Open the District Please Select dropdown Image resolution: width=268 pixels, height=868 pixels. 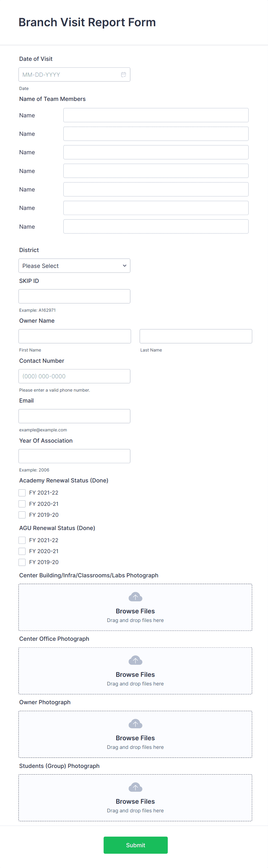pyautogui.click(x=74, y=266)
